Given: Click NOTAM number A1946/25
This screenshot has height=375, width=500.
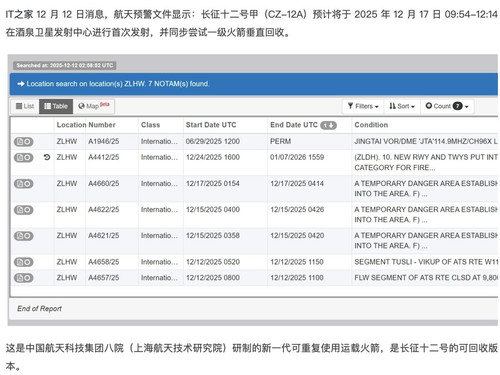Looking at the screenshot, I should pos(103,141).
